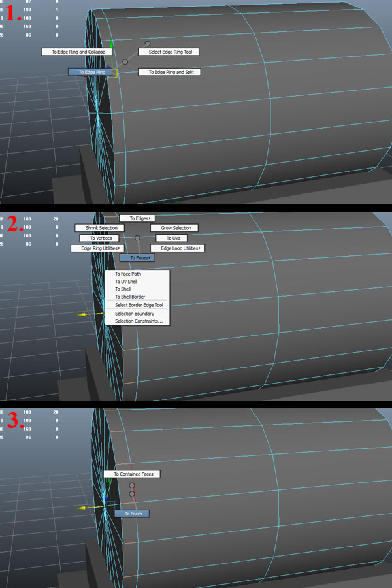Expand the To Edges submenu
Screen dimensions: 392x588
coord(136,218)
